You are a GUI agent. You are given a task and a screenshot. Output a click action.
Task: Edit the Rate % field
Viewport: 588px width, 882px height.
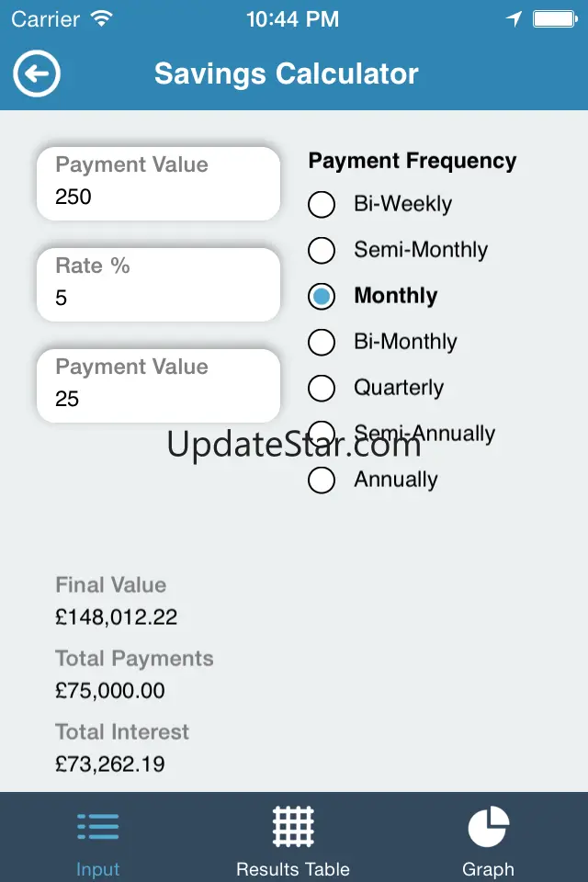coord(158,285)
